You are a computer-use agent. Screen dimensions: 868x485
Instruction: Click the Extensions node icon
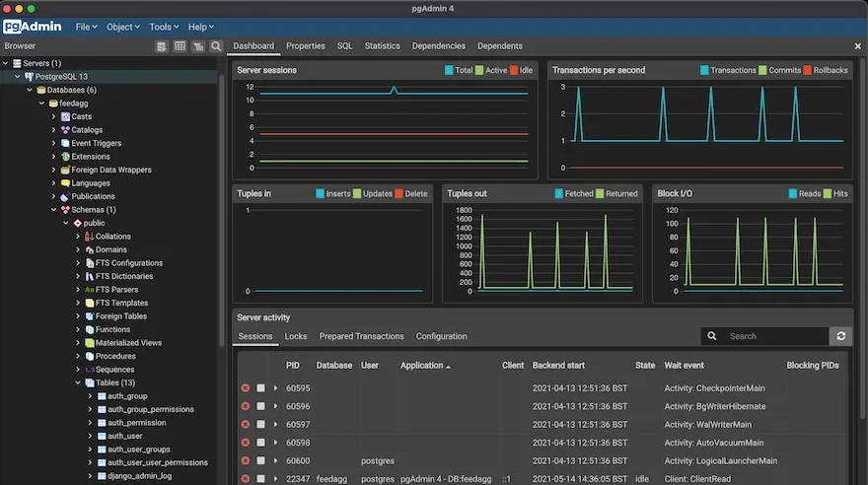[65, 157]
